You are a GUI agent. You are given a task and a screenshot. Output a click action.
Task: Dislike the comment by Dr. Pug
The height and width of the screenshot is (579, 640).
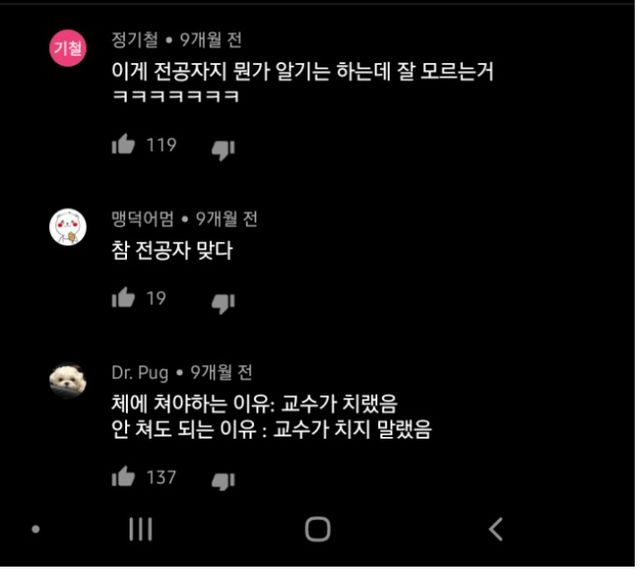pos(223,482)
